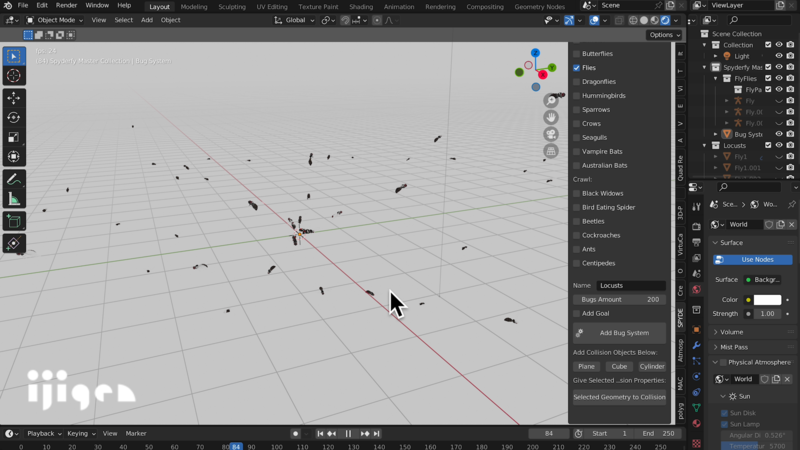Select the Scale tool
Viewport: 800px width, 450px height.
(x=14, y=137)
